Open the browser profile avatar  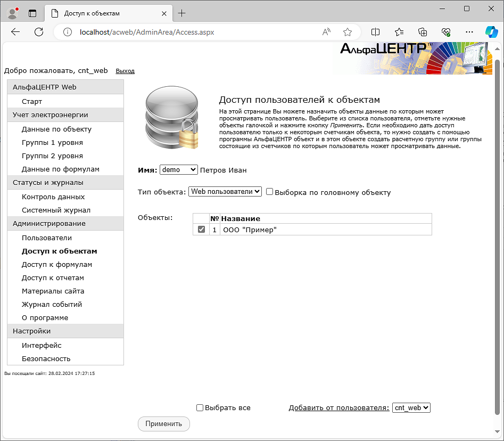(x=13, y=13)
